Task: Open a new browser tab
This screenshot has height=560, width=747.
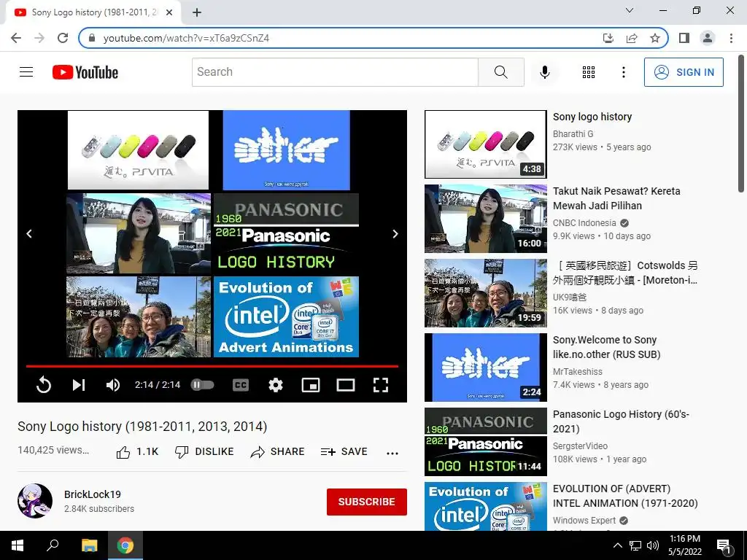Action: point(197,12)
